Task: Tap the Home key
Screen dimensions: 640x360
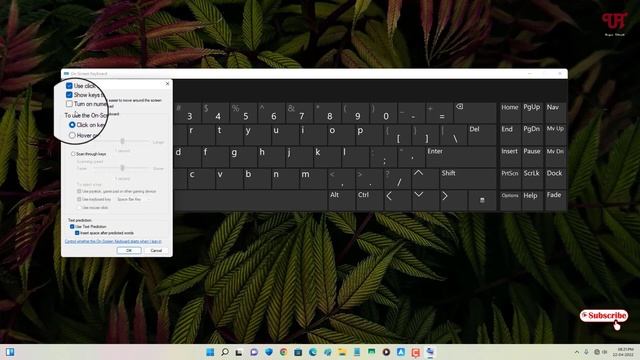Action: tap(510, 112)
